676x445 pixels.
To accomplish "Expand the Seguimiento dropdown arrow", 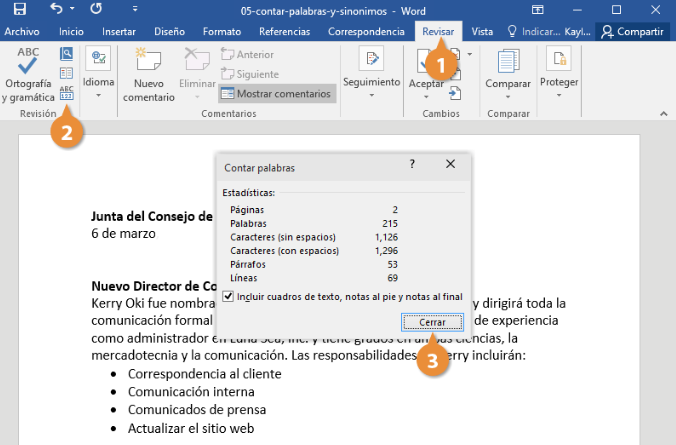I will [372, 95].
